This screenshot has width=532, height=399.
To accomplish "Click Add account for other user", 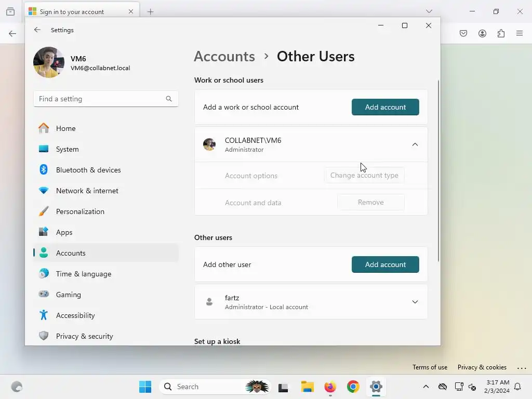I will click(385, 264).
